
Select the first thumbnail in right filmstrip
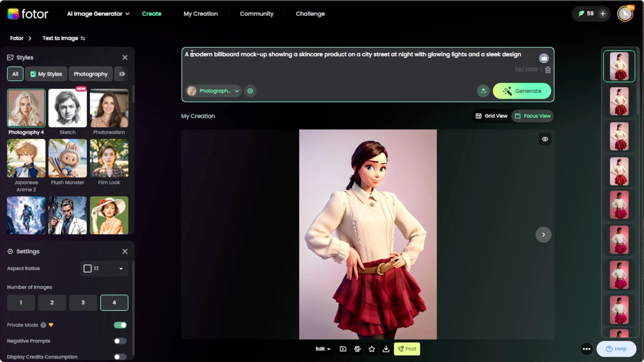pos(619,66)
